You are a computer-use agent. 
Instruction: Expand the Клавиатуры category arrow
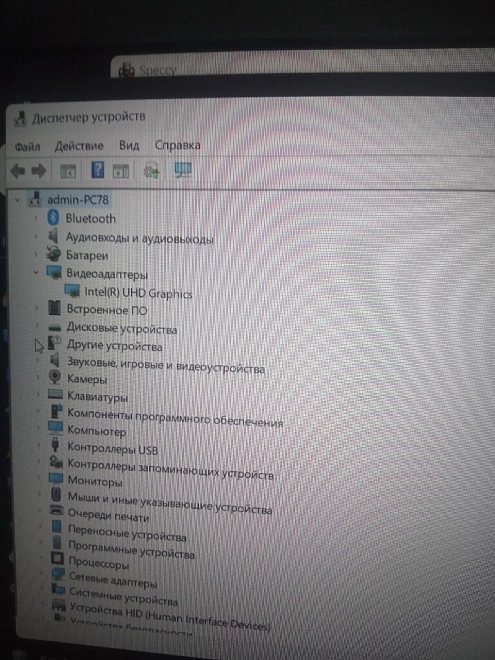[37, 394]
